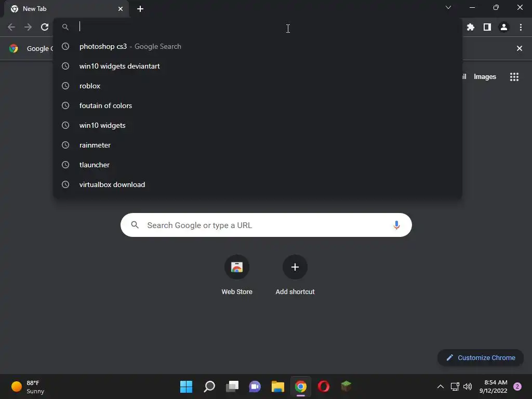
Task: Toggle the side panel icon
Action: click(x=487, y=27)
